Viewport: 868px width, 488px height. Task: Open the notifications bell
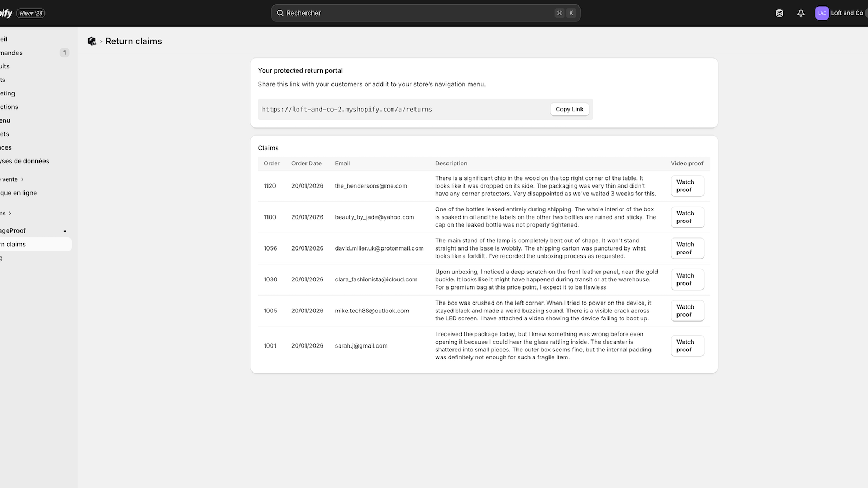(x=801, y=12)
